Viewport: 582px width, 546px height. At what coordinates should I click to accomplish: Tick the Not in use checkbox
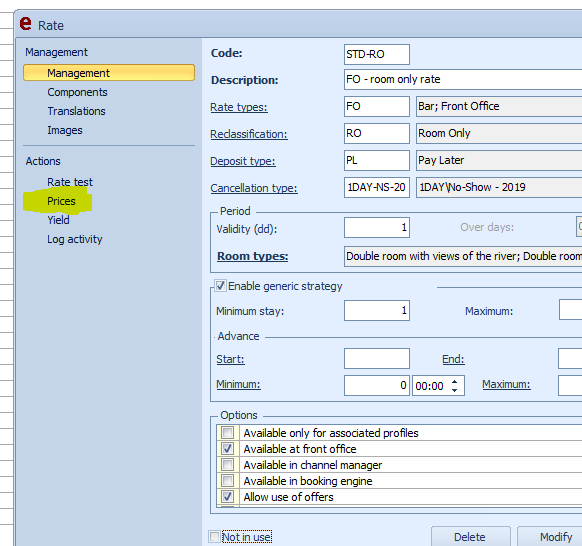pyautogui.click(x=214, y=537)
